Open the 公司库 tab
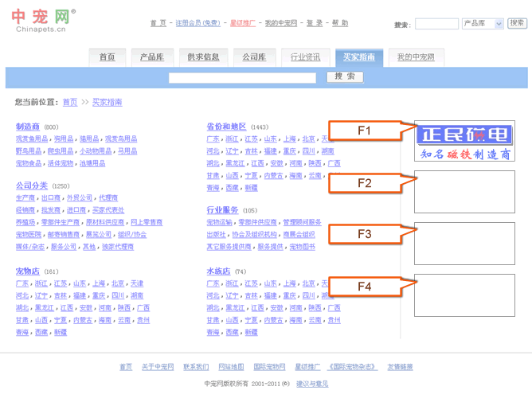Screen dimensions: 532x406 (x=254, y=57)
